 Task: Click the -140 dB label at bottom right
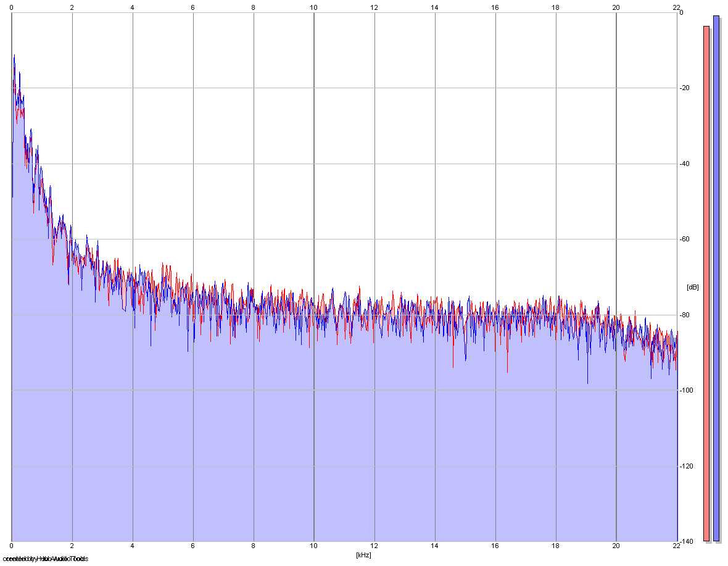pos(687,542)
